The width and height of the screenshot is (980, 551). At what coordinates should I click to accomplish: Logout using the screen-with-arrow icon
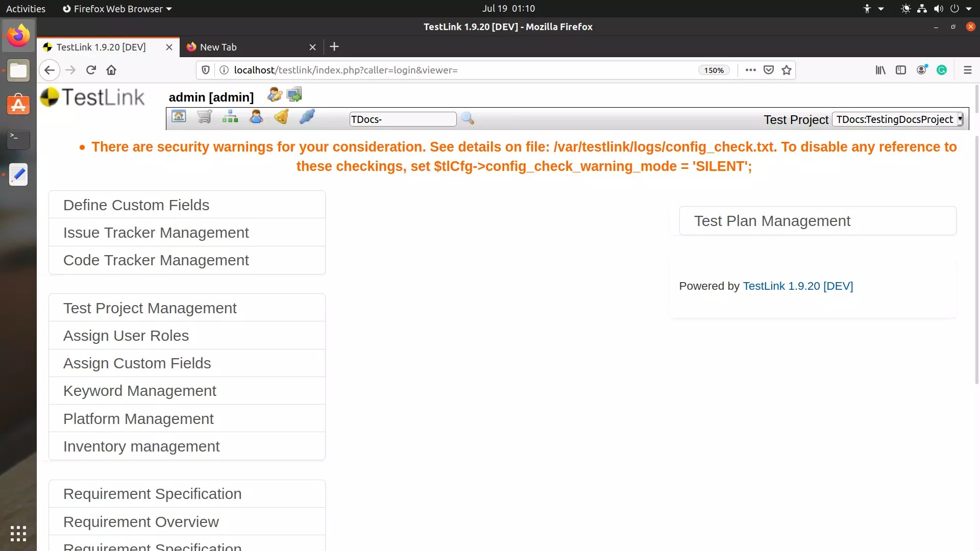294,94
